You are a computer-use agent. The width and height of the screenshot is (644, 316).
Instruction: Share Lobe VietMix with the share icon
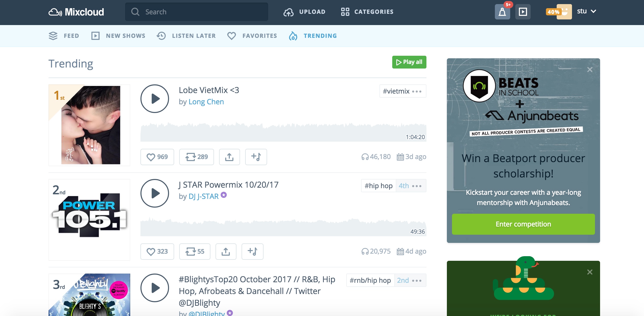tap(229, 157)
